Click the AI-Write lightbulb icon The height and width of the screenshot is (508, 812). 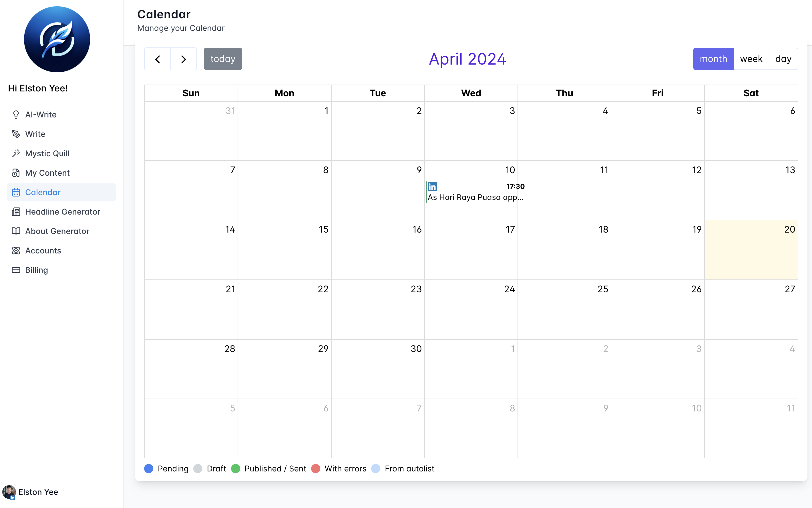16,115
